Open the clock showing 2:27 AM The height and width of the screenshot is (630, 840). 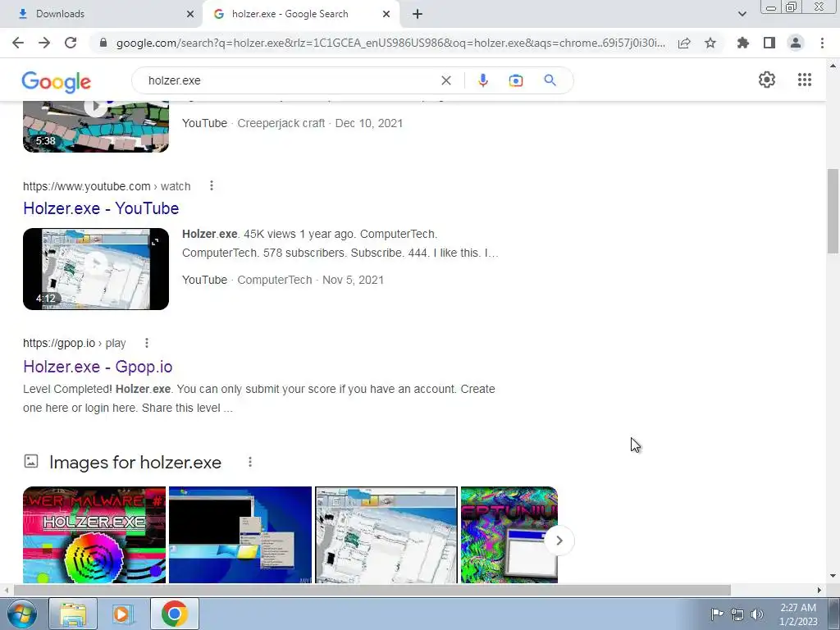[x=798, y=614]
